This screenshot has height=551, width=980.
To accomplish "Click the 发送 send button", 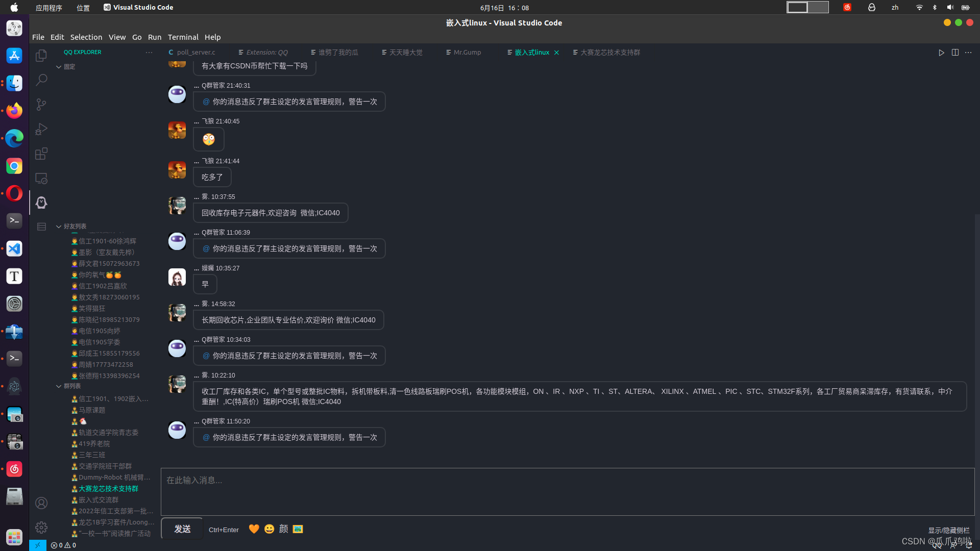I will coord(182,529).
